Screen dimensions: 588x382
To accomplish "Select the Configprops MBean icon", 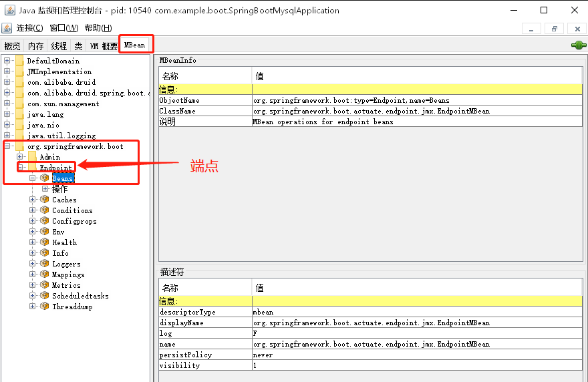I will coord(45,221).
